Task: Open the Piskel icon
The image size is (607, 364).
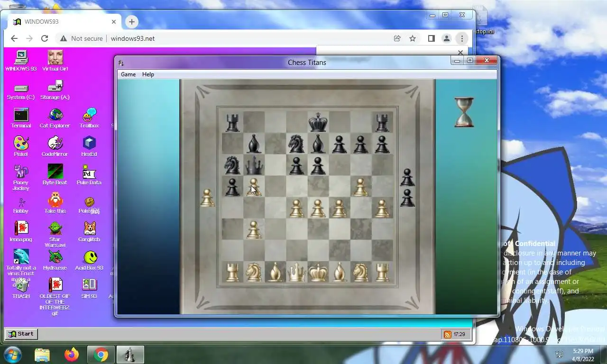Action: 21,146
